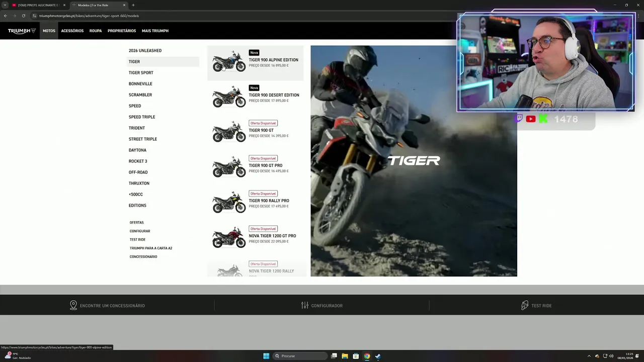Image resolution: width=644 pixels, height=362 pixels.
Task: Click Oferta Disponível badge on Tiger 900 GT Pro
Action: [263, 158]
